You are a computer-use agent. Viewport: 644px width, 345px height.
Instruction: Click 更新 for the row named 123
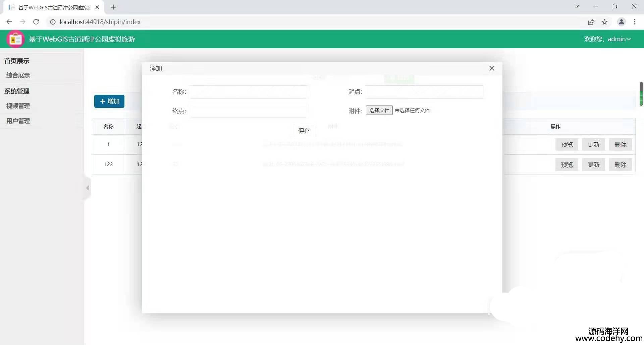(594, 165)
